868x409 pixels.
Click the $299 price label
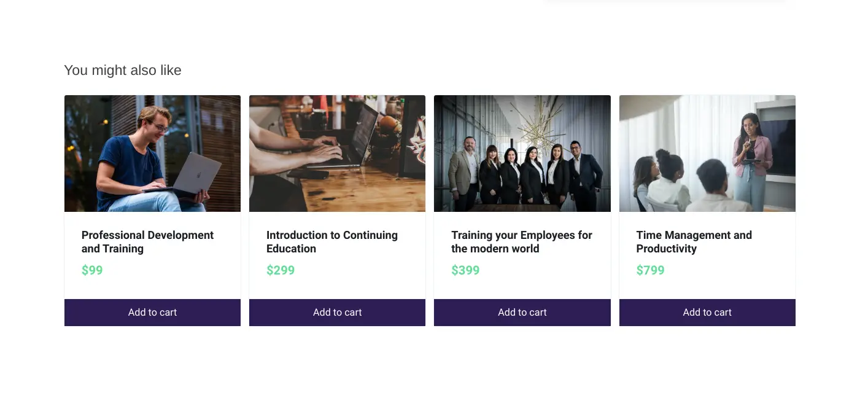tap(281, 270)
